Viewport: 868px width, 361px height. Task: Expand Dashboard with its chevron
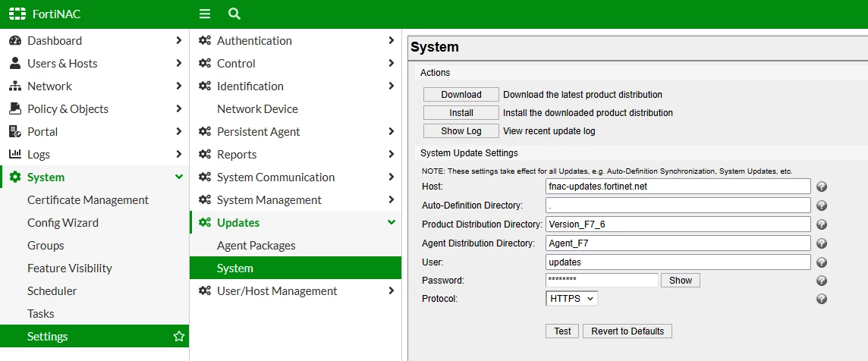pos(178,40)
